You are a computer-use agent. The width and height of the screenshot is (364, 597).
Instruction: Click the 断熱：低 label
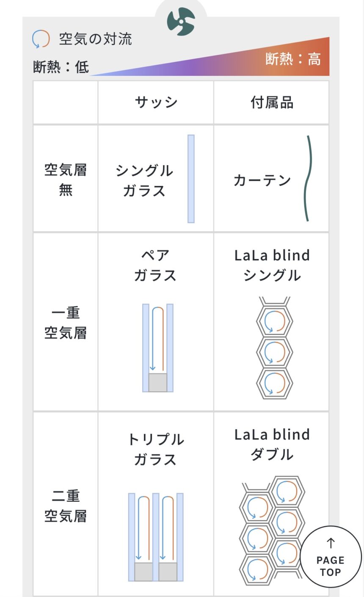tap(61, 67)
